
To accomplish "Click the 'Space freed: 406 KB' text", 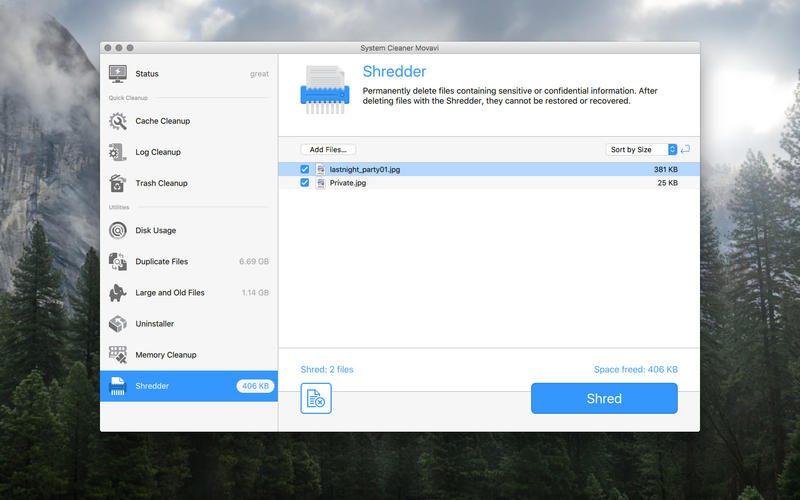I will click(x=636, y=369).
